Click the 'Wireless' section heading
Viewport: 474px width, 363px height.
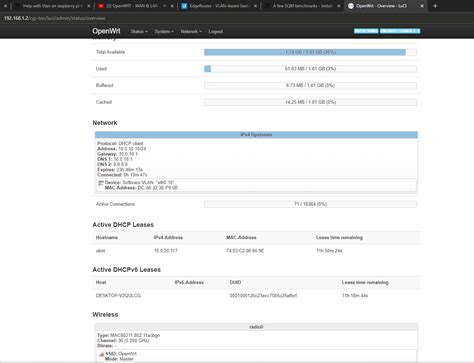pos(105,315)
